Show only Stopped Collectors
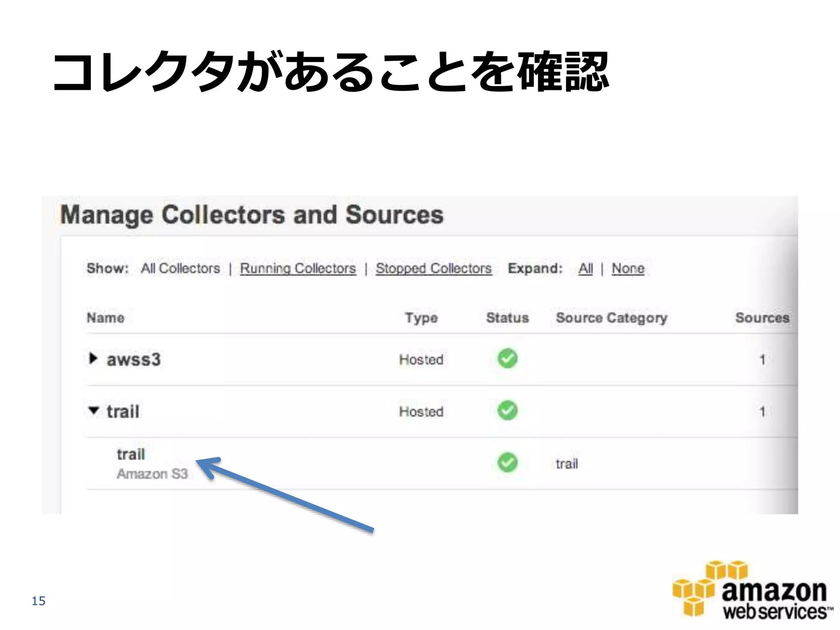Image resolution: width=840 pixels, height=630 pixels. click(434, 269)
